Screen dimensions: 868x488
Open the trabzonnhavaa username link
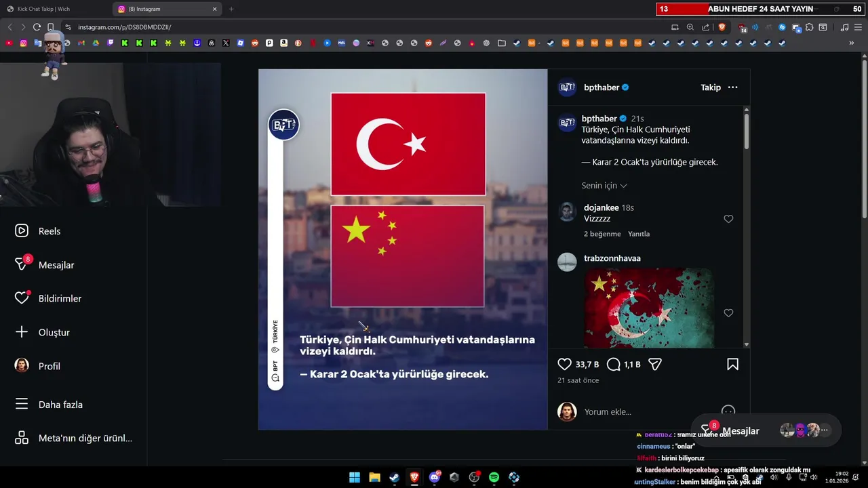coord(612,258)
